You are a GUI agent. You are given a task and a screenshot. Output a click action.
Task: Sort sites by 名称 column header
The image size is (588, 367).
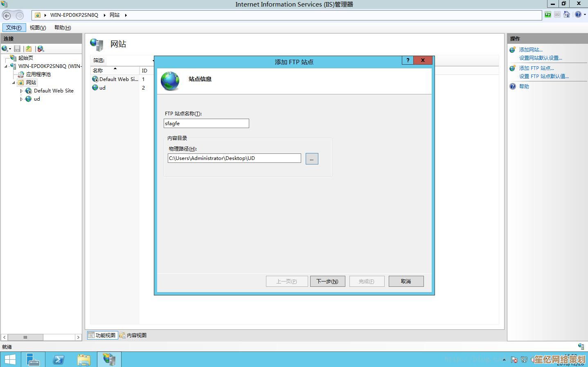(x=115, y=70)
